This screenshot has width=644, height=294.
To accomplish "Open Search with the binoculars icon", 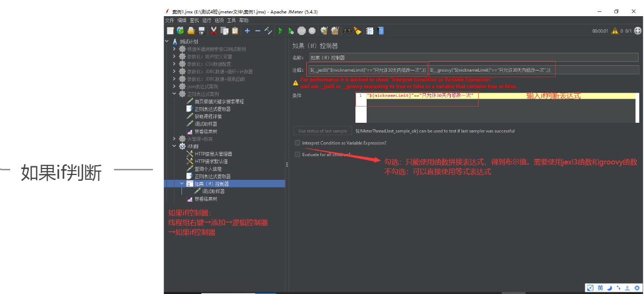I will [347, 30].
